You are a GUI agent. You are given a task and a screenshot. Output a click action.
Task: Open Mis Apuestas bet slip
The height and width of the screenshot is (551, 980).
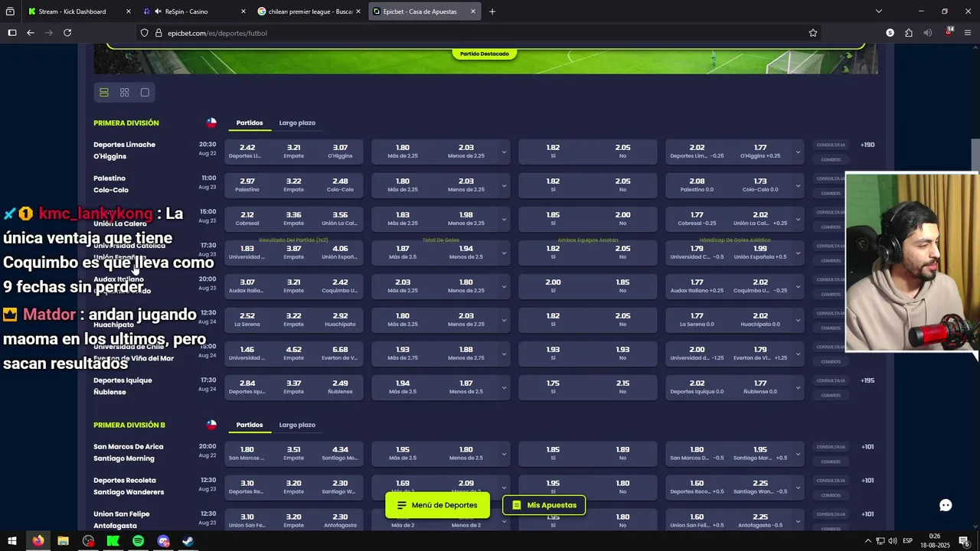(544, 505)
